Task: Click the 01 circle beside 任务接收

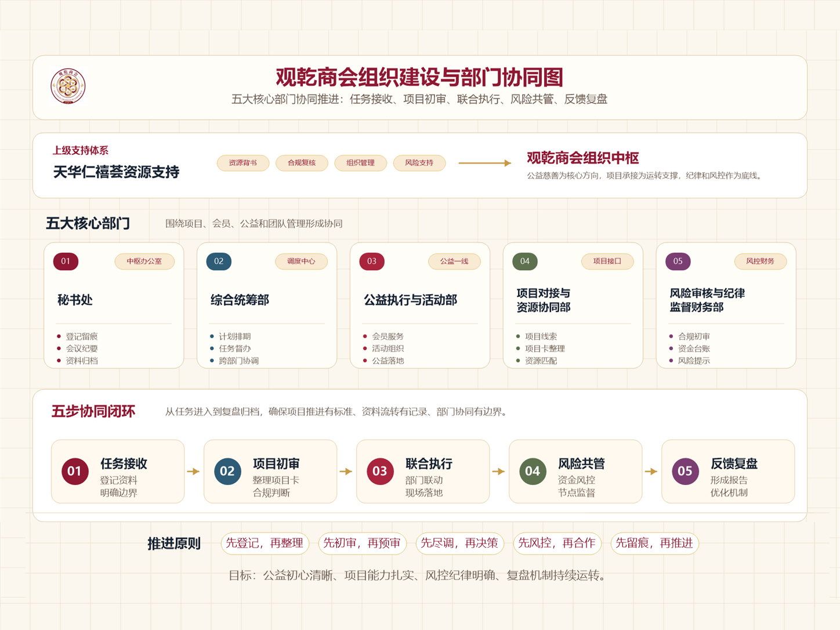Action: point(75,471)
